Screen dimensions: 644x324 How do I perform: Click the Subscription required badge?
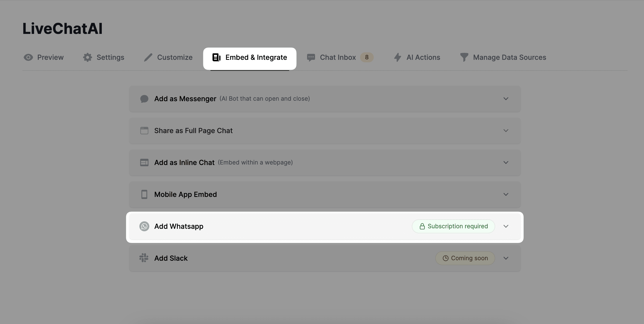[453, 226]
